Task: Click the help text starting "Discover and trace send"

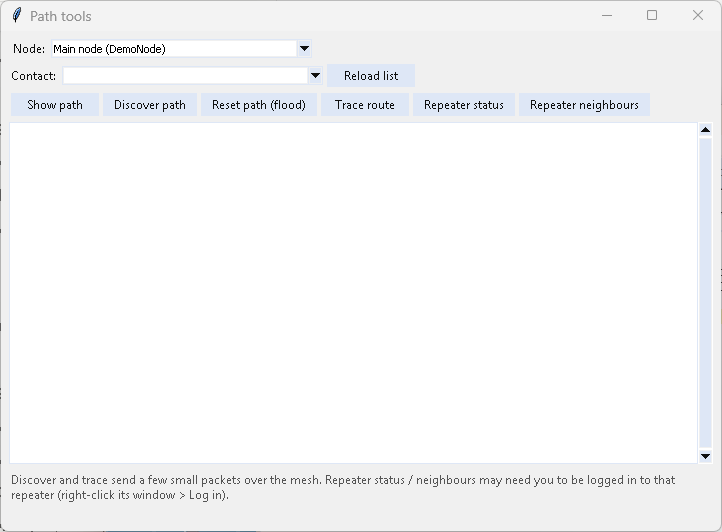Action: 343,487
